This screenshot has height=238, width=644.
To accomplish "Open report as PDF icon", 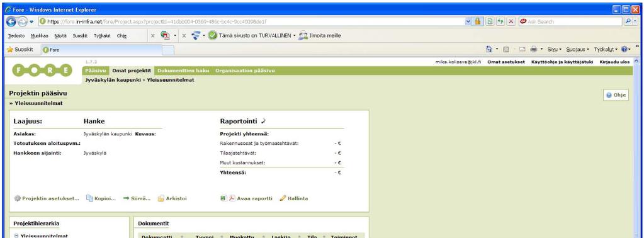I will point(232,198).
